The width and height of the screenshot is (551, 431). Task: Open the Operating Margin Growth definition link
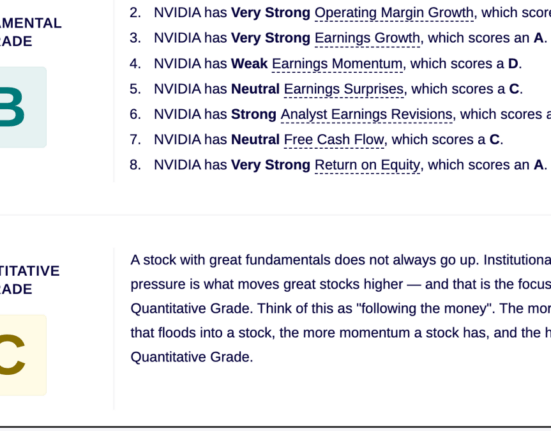click(x=394, y=13)
